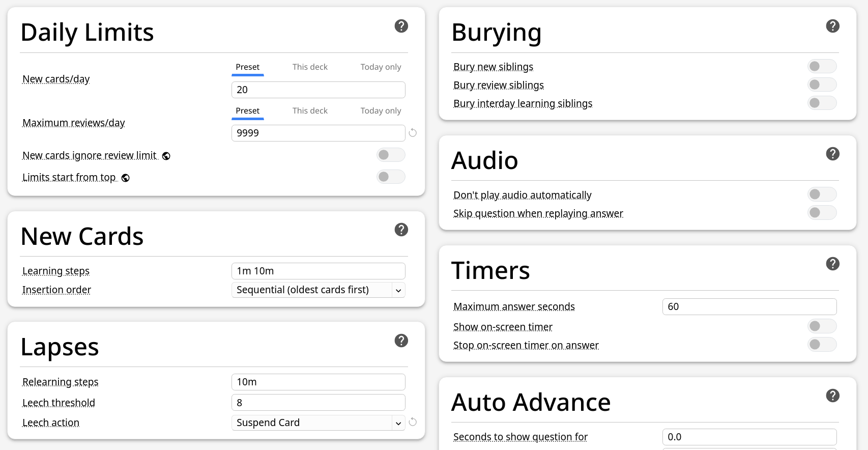The height and width of the screenshot is (450, 868).
Task: Click the Audio heading
Action: pyautogui.click(x=485, y=161)
